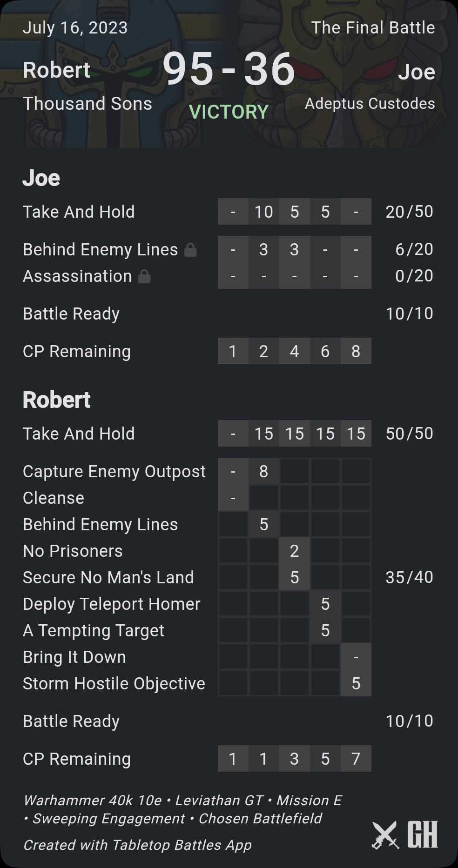Click the lock icon beside Behind Enemy Lines
This screenshot has width=458, height=868.
[190, 250]
